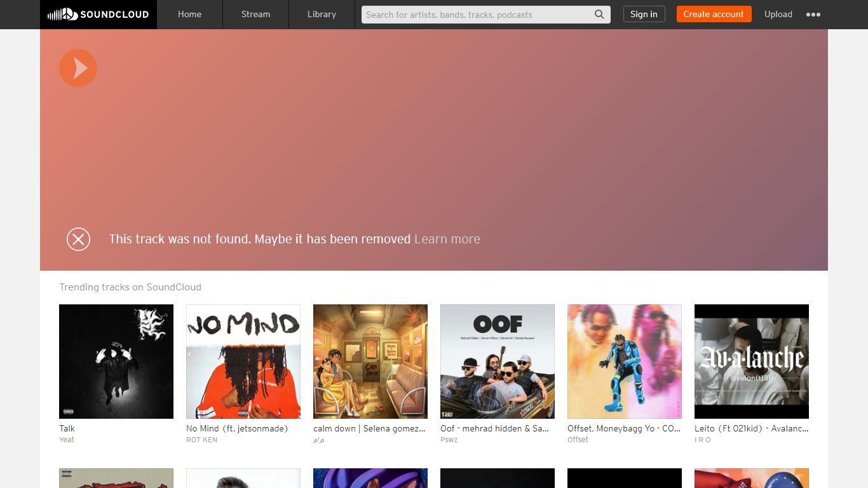Open the Stream tab

(255, 14)
